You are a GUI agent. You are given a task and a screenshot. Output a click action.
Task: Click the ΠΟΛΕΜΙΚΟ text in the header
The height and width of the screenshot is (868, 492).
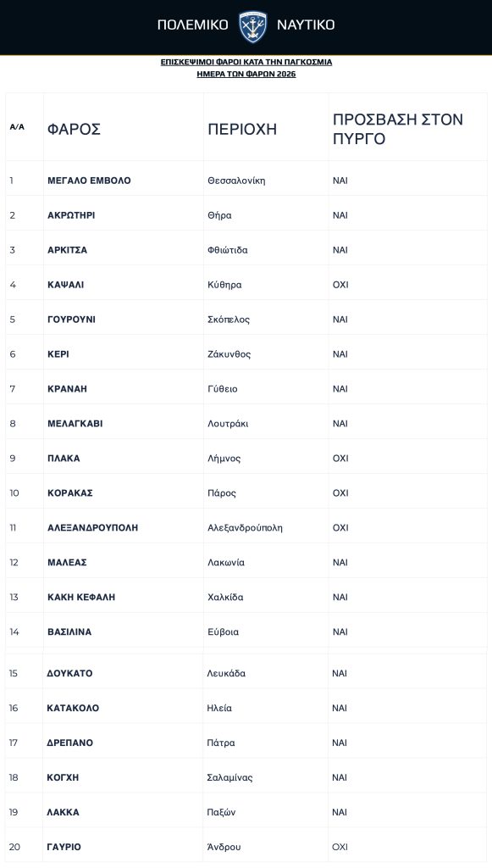pyautogui.click(x=192, y=25)
